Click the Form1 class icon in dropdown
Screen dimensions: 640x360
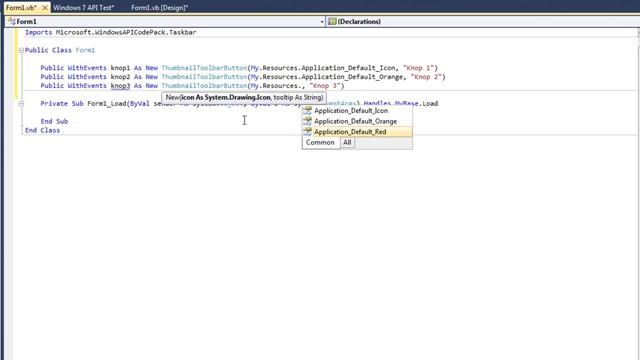[11, 22]
